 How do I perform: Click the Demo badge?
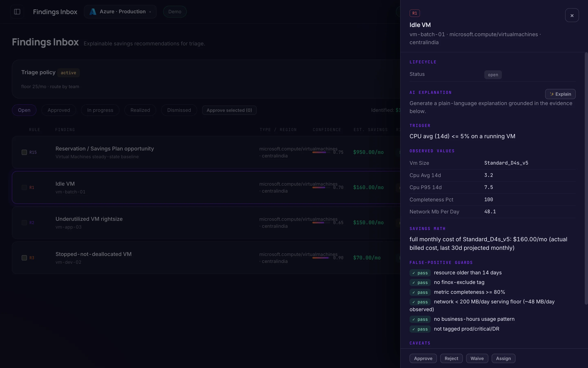(175, 12)
